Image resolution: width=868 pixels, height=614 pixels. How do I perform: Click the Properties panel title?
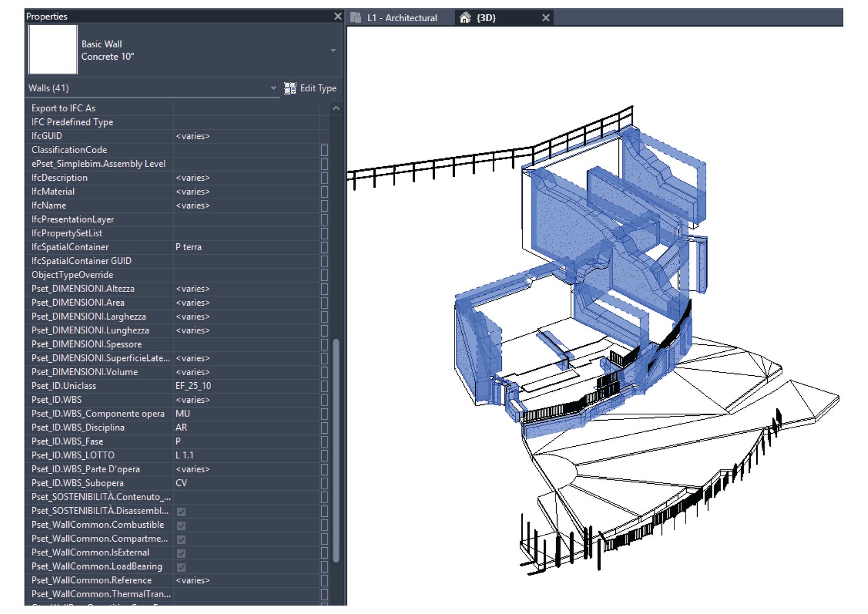(47, 16)
